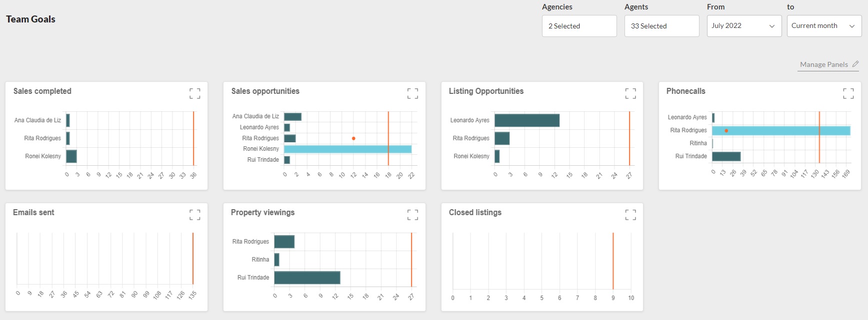Open the From date dropdown July 2022
The image size is (868, 320).
[743, 26]
